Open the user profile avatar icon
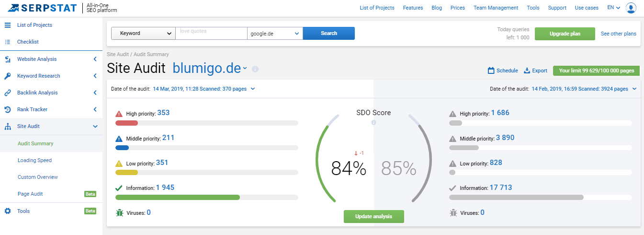This screenshot has width=644, height=235. 631,8
